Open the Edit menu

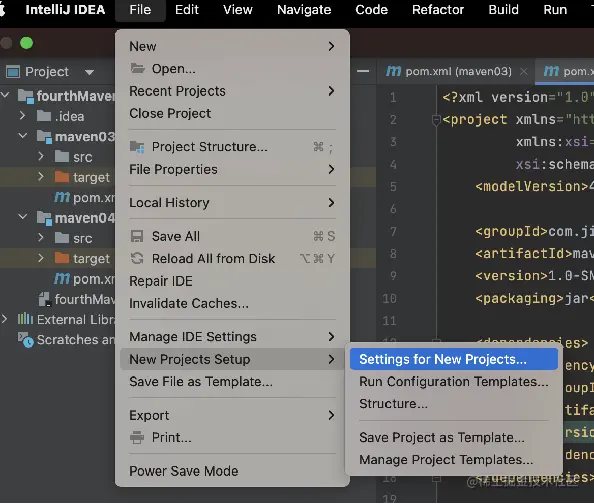coord(187,10)
